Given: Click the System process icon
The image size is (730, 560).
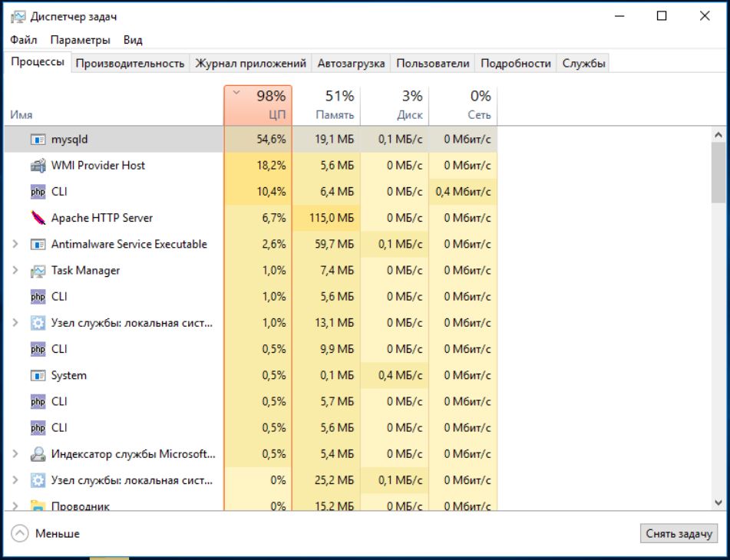Looking at the screenshot, I should [38, 376].
